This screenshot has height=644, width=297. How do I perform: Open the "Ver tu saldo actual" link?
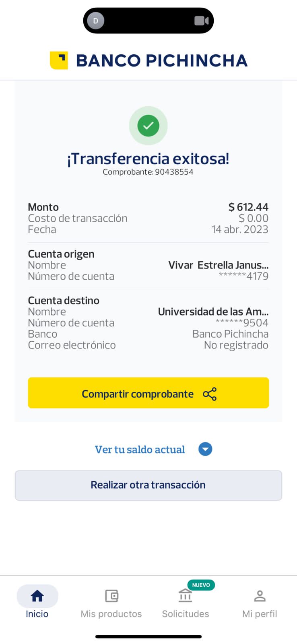coord(140,450)
